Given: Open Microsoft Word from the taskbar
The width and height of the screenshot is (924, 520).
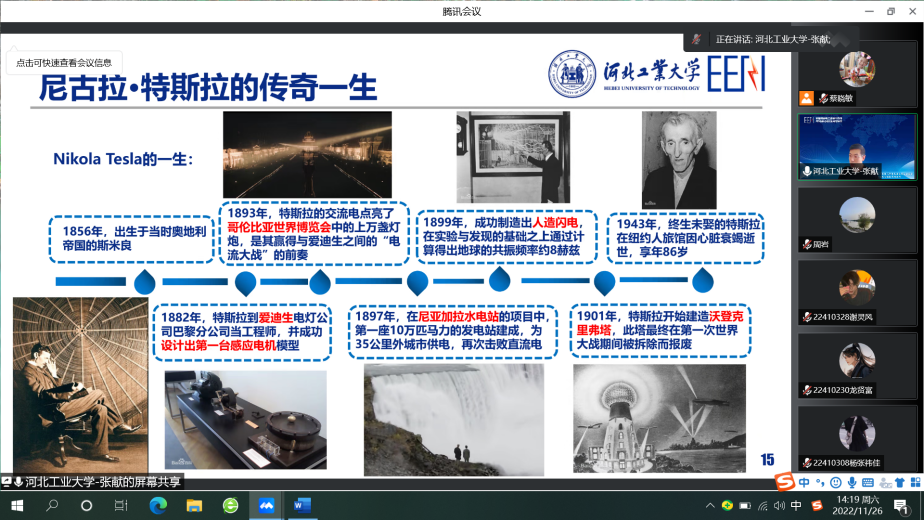Looking at the screenshot, I should (x=302, y=506).
